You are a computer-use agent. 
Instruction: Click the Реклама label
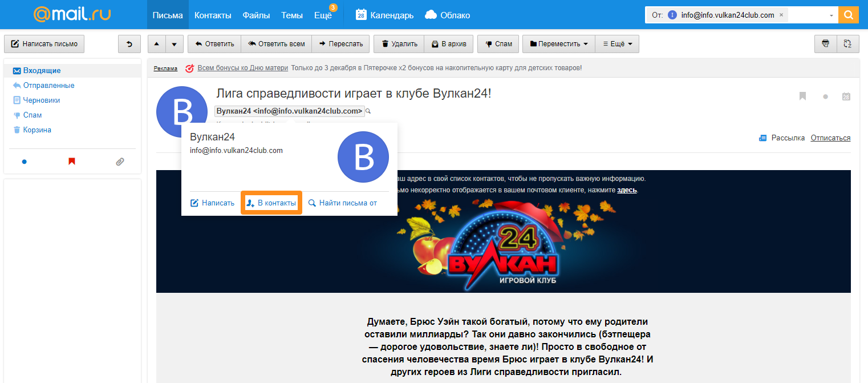(165, 68)
